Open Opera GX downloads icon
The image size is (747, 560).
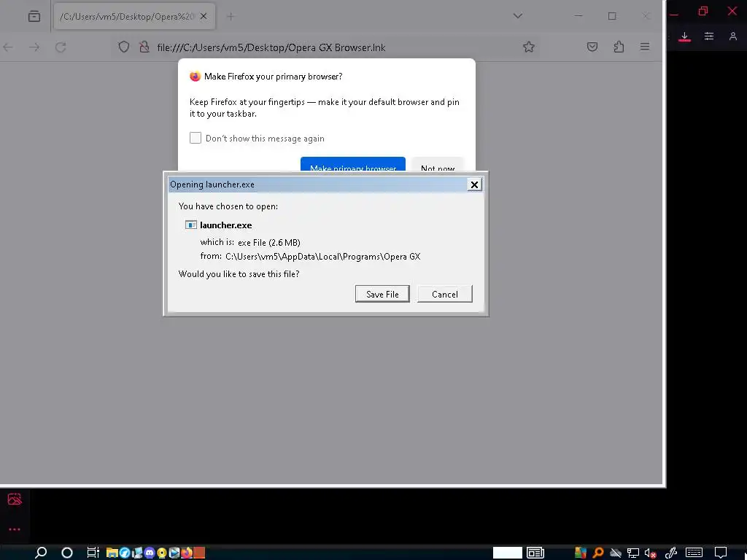(x=684, y=36)
